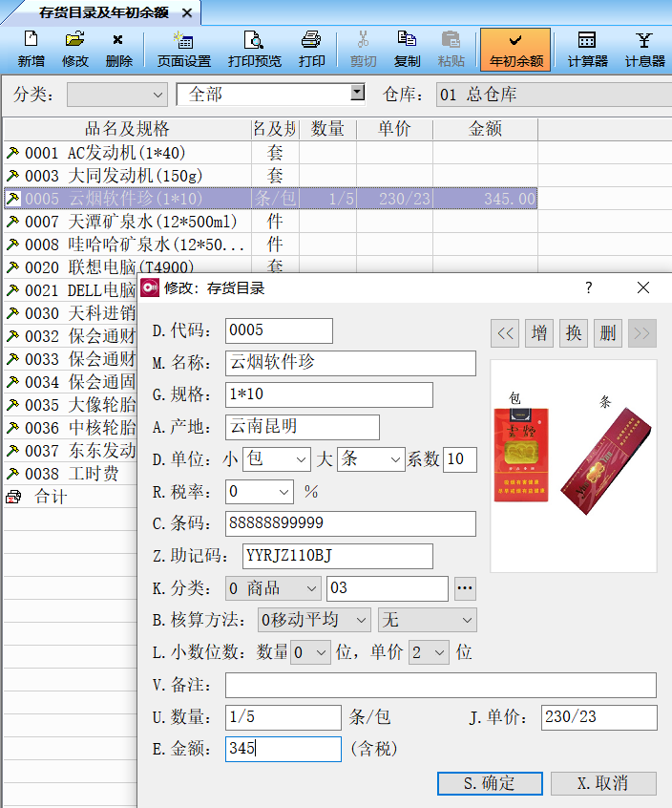Viewport: 672px width, 808px height.
Task: Expand the 全部 combo box arrow
Action: point(357,93)
